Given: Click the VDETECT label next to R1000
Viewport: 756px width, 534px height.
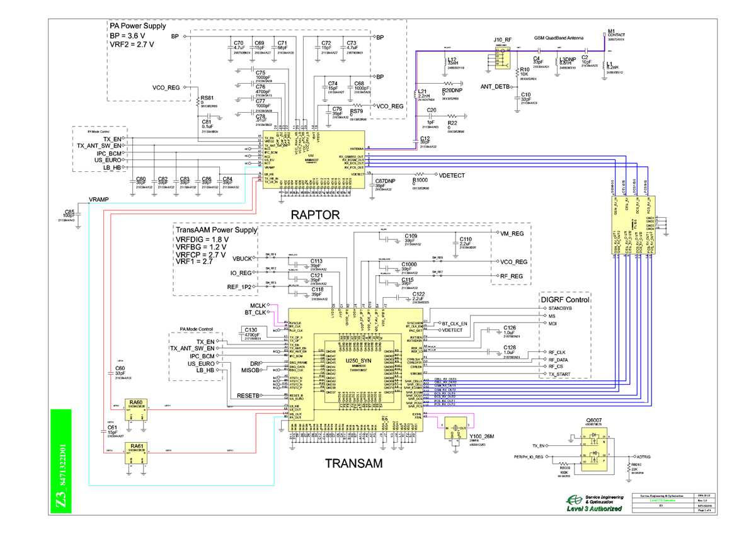Looking at the screenshot, I should [452, 175].
